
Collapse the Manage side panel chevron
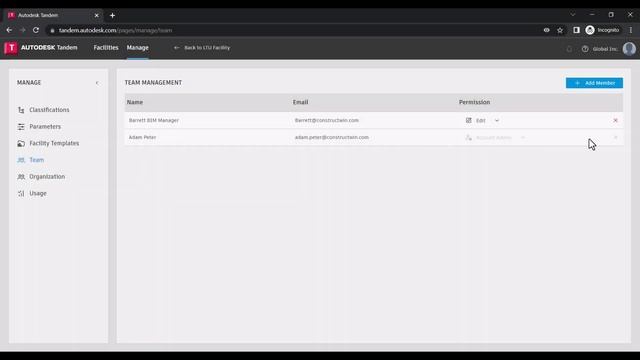click(x=97, y=83)
